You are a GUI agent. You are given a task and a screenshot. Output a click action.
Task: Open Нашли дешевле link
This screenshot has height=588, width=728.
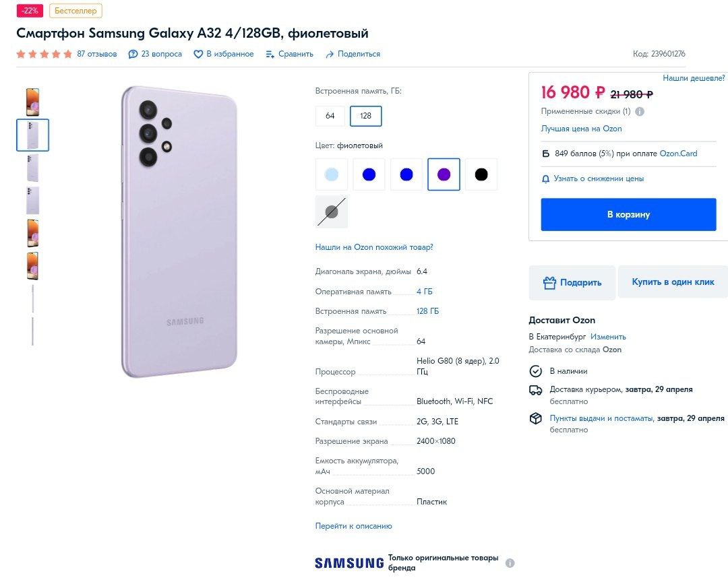694,78
